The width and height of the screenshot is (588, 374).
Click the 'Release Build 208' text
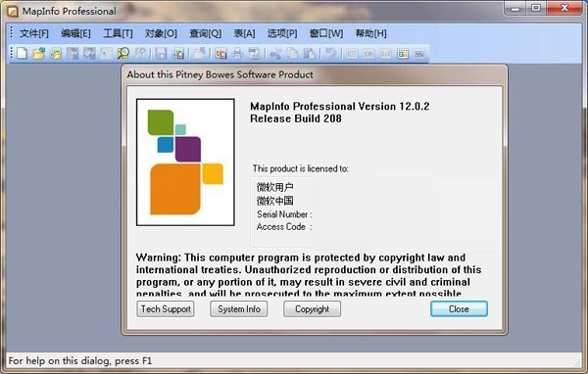296,118
